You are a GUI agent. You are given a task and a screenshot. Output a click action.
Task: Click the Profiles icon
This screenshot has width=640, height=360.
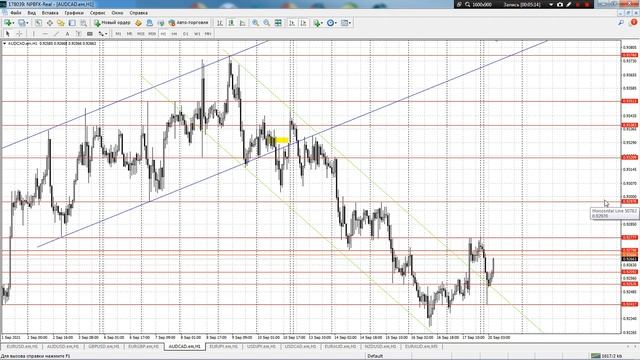tap(22, 23)
